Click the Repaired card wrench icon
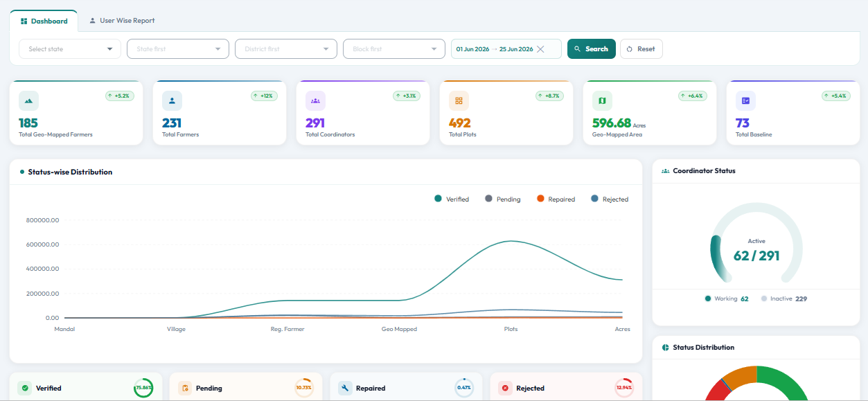 [x=345, y=388]
